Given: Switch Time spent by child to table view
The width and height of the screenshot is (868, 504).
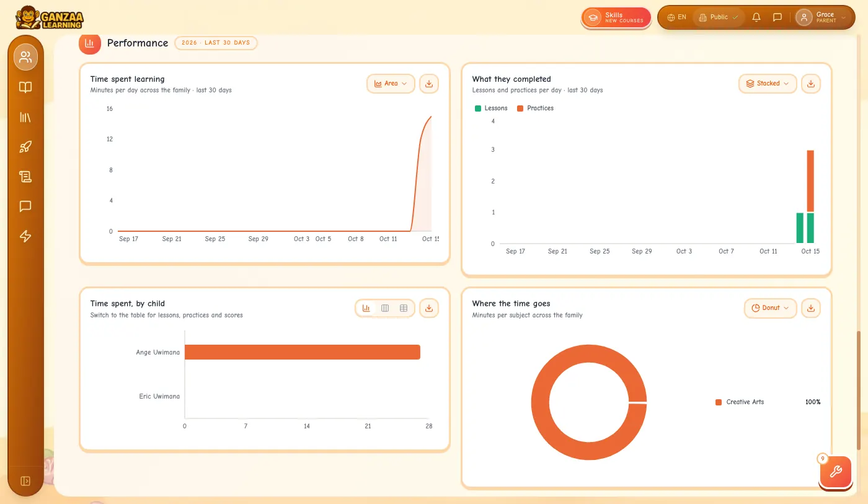Looking at the screenshot, I should click(x=404, y=308).
